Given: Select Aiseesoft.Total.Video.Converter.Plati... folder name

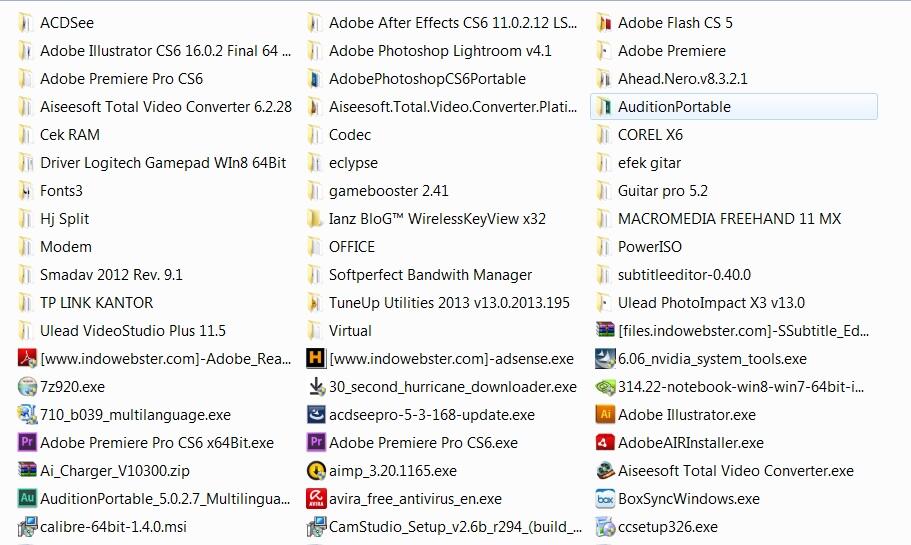Looking at the screenshot, I should tap(453, 107).
